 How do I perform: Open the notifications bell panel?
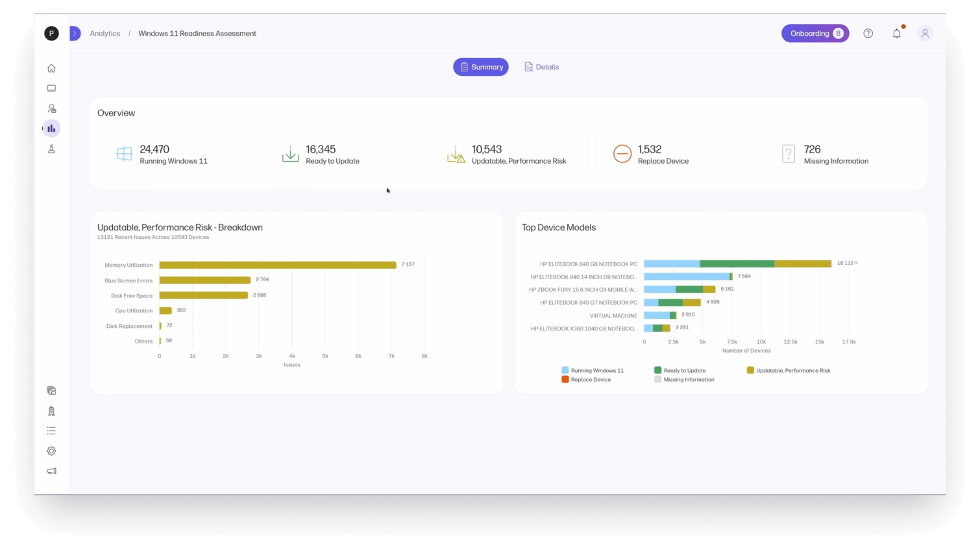(x=896, y=33)
